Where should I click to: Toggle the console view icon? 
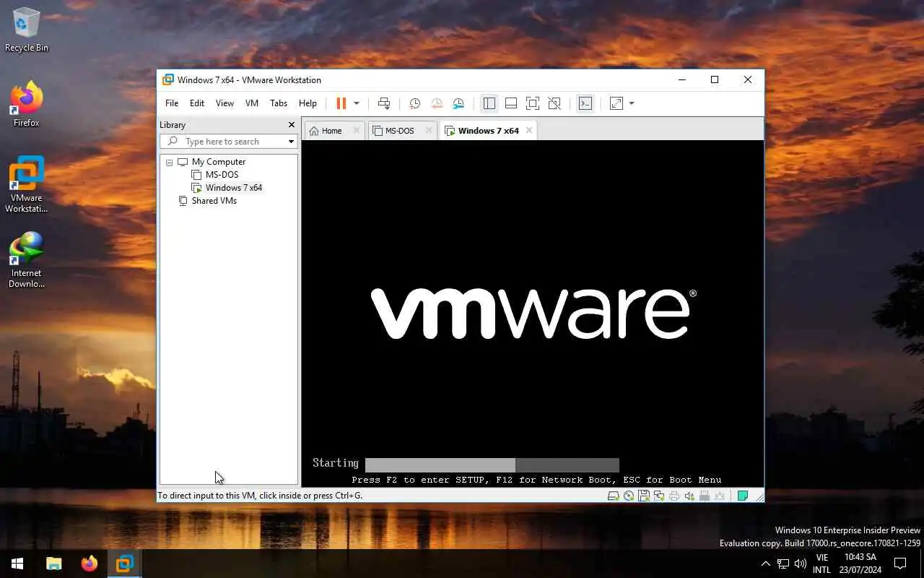[x=585, y=103]
